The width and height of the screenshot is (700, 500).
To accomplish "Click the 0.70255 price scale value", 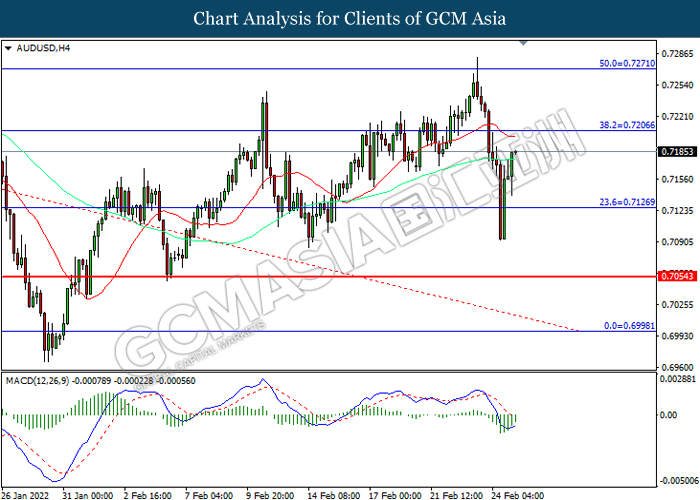I will tap(677, 304).
